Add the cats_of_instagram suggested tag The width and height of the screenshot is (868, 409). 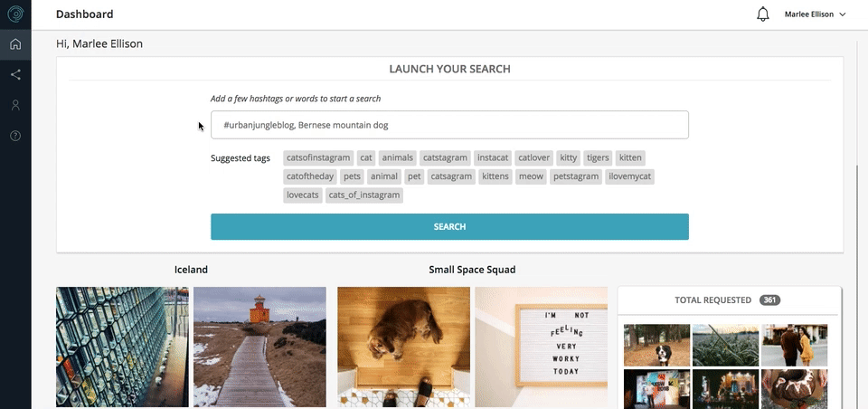(364, 195)
